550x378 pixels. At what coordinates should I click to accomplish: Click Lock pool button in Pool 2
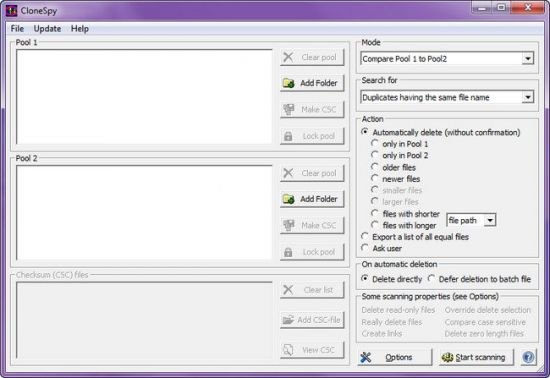coord(312,252)
